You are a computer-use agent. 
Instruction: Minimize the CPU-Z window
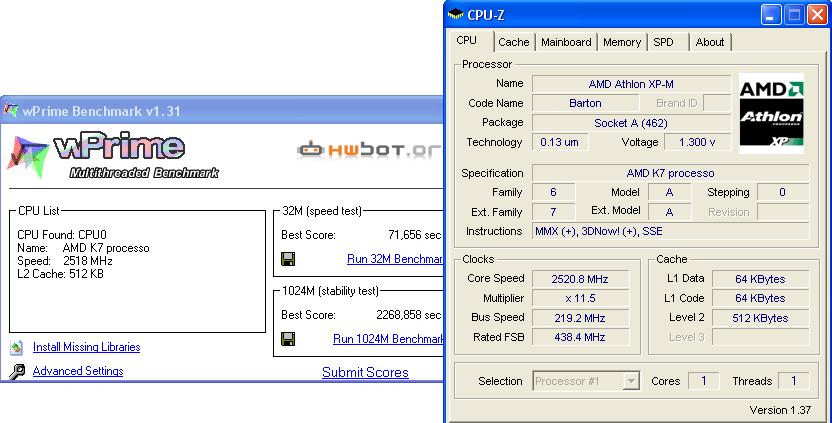coord(770,15)
